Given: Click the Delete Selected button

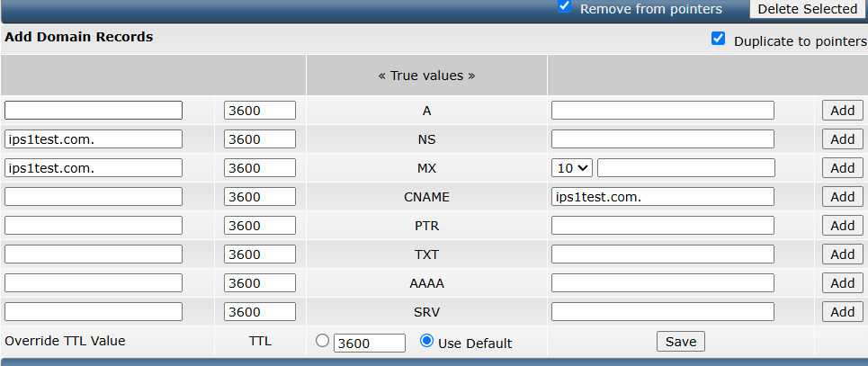Looking at the screenshot, I should click(807, 9).
